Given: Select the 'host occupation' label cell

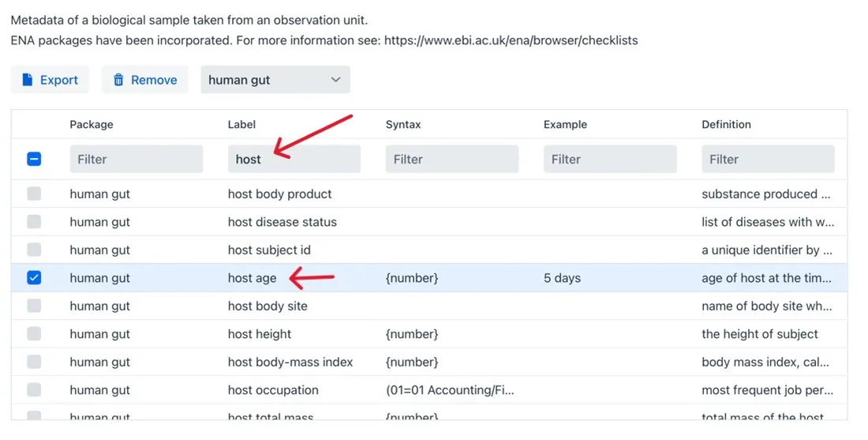Looking at the screenshot, I should (273, 390).
